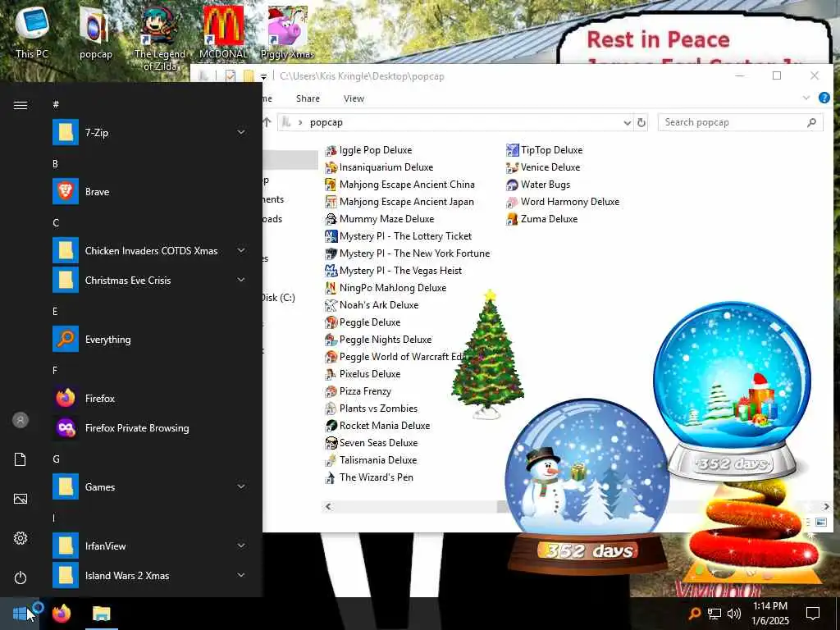The width and height of the screenshot is (840, 630).
Task: Select Peggle Deluxe shortcut
Action: click(363, 322)
